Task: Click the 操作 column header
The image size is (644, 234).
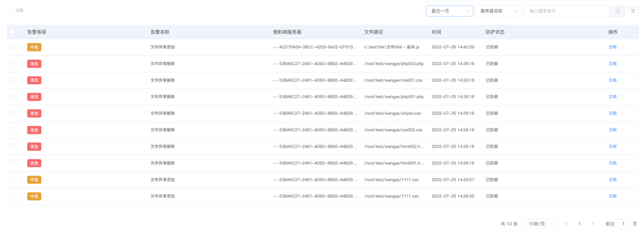Action: tap(613, 32)
